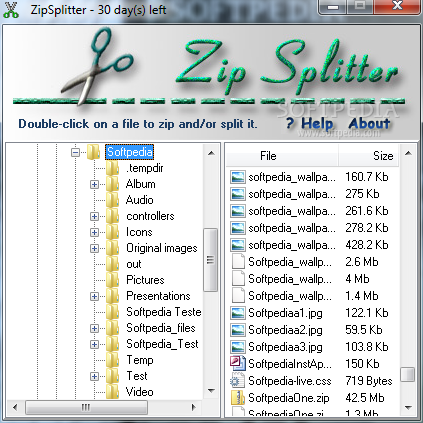
Task: Expand the Softpedia_Test folder node
Action: pos(94,344)
